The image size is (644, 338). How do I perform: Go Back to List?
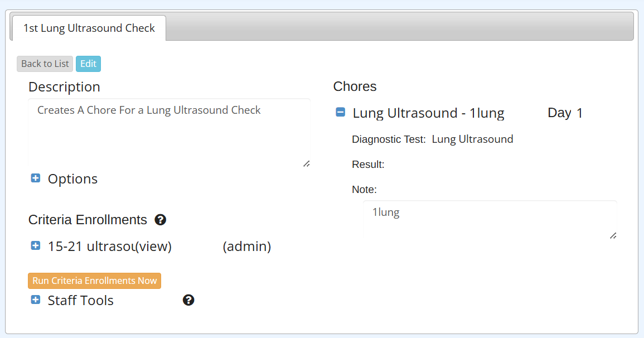click(45, 64)
